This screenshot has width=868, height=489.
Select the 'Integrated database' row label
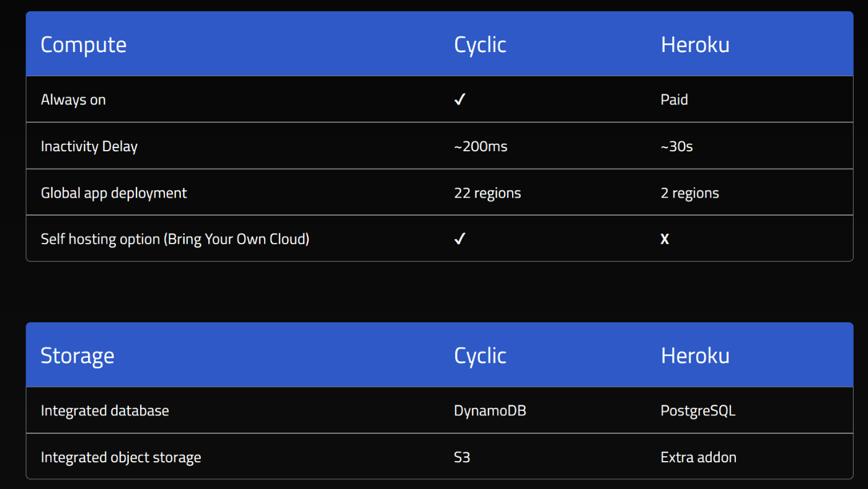point(105,410)
